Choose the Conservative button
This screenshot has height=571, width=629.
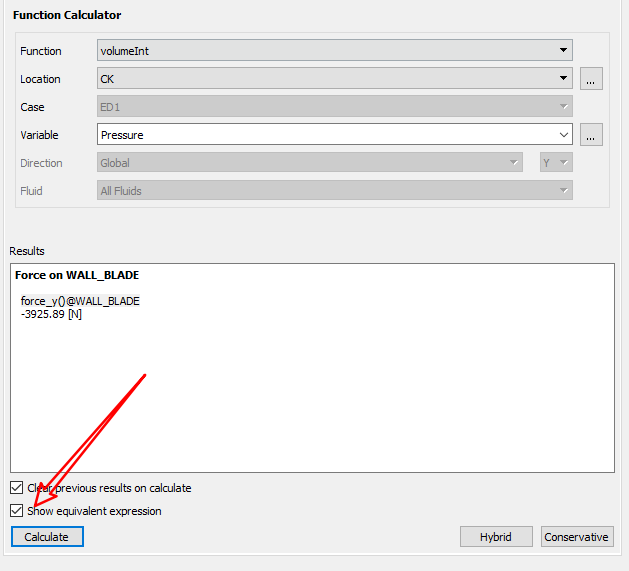577,537
